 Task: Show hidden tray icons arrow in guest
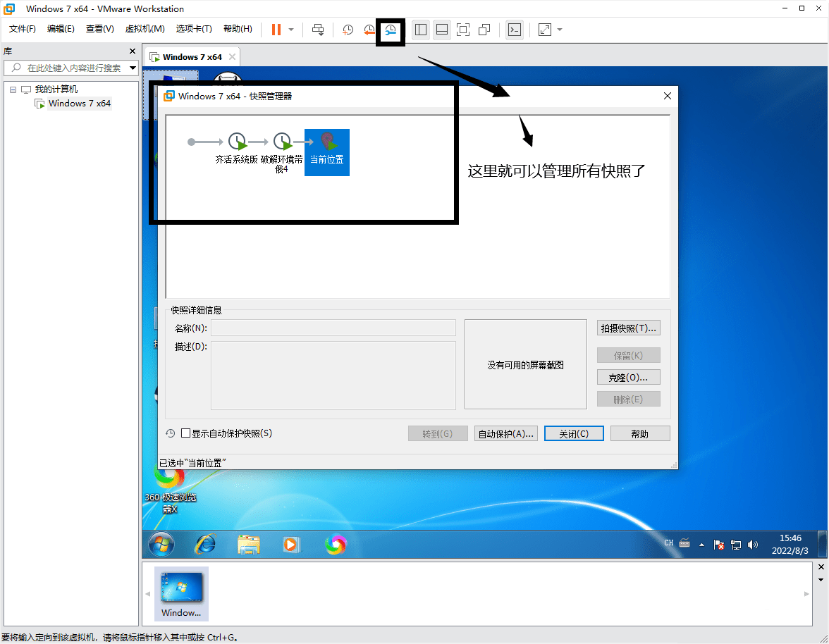[x=701, y=545]
